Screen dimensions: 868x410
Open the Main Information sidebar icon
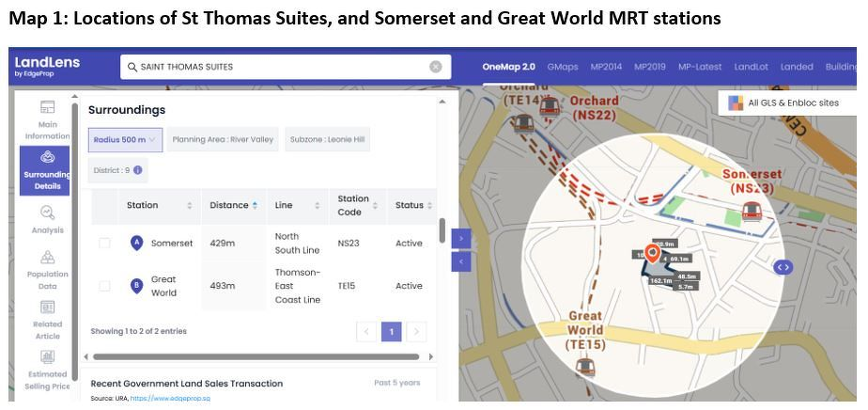point(47,109)
